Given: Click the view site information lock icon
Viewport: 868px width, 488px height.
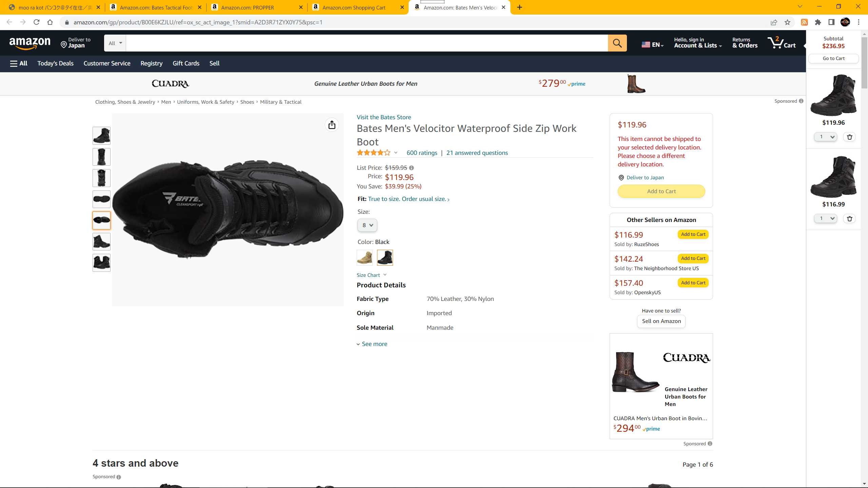Looking at the screenshot, I should (67, 22).
